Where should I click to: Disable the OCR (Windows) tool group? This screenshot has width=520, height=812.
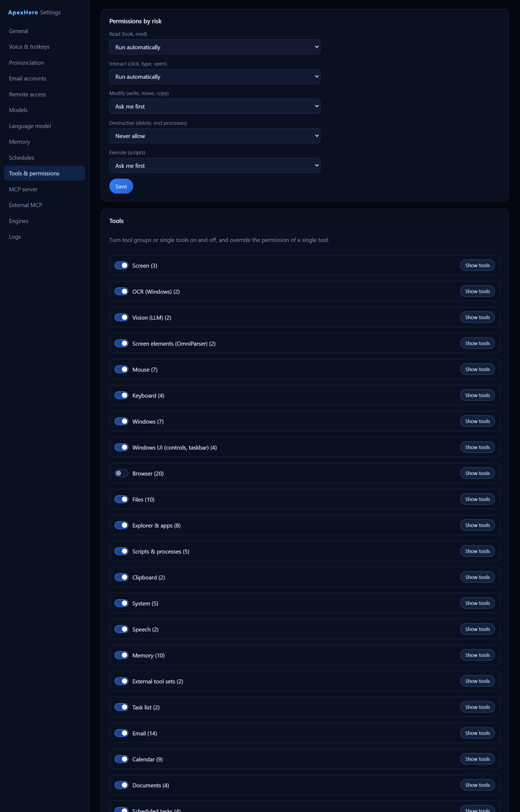[121, 292]
